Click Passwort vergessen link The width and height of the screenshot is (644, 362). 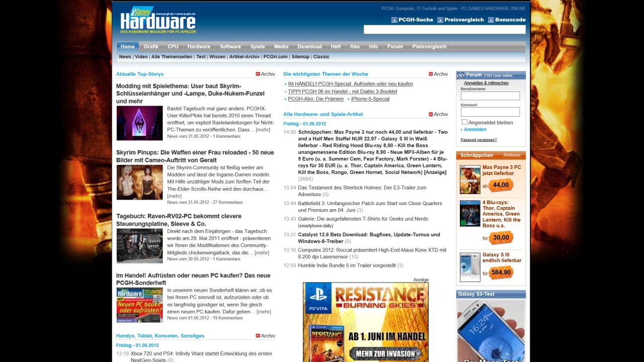478,140
